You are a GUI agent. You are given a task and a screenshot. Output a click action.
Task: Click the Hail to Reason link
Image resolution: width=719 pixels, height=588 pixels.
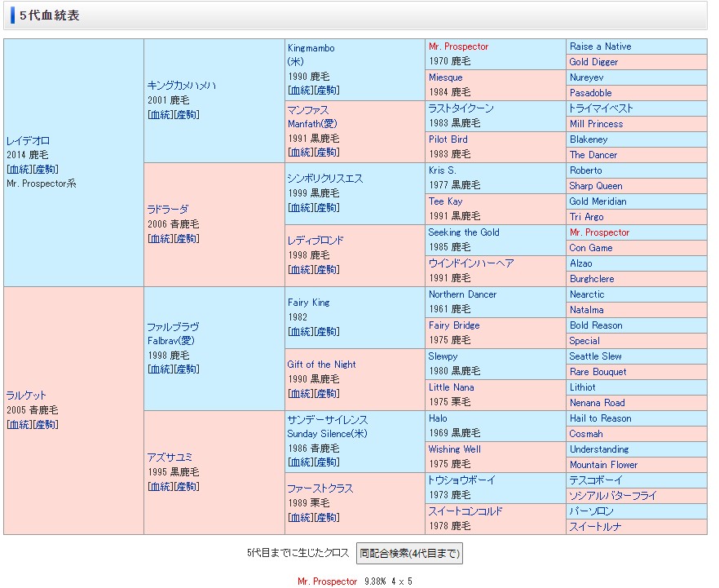coord(600,418)
